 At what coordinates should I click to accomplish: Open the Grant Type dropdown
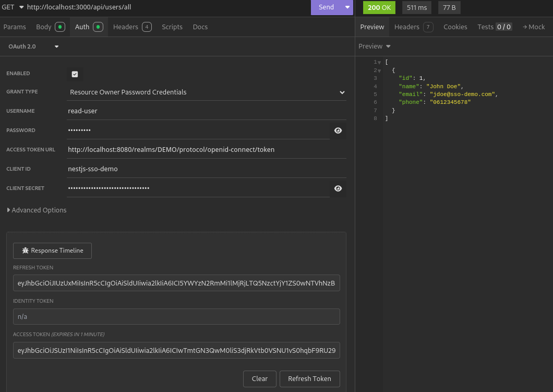click(x=207, y=92)
